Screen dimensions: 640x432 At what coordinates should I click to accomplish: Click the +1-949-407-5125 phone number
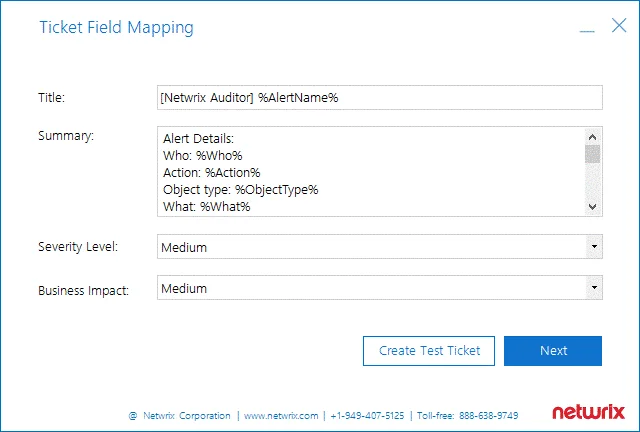point(367,416)
